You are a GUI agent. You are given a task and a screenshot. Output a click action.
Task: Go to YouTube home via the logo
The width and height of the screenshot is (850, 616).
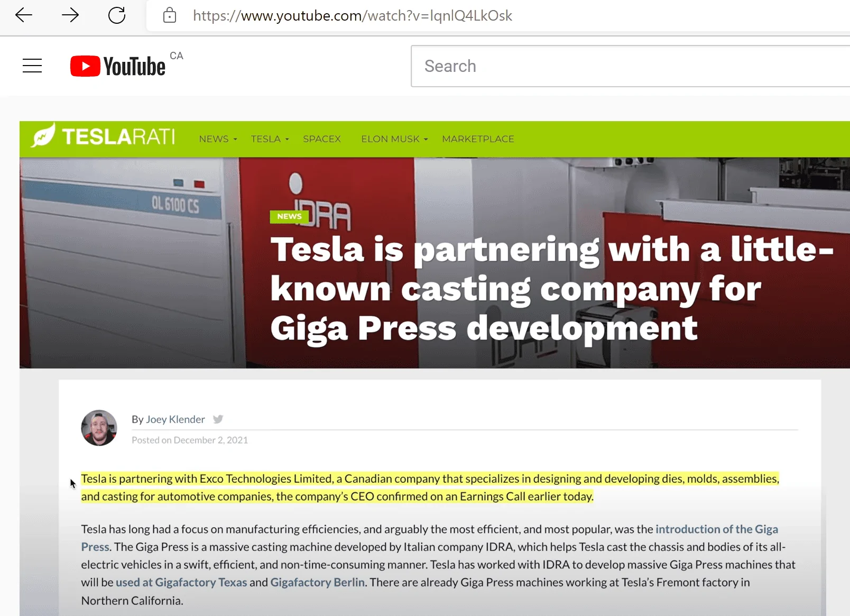[118, 66]
